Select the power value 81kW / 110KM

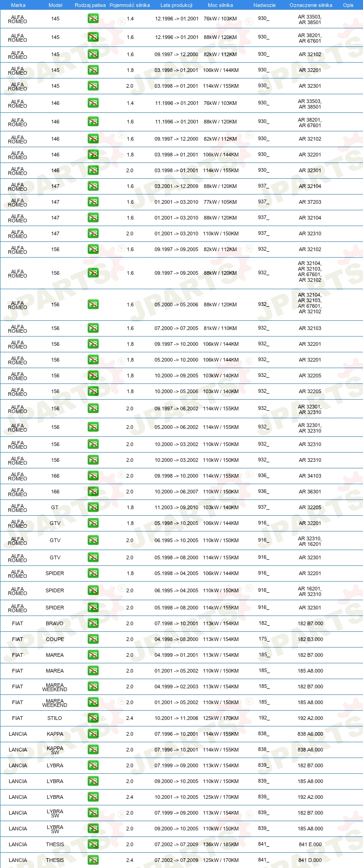[x=220, y=328]
